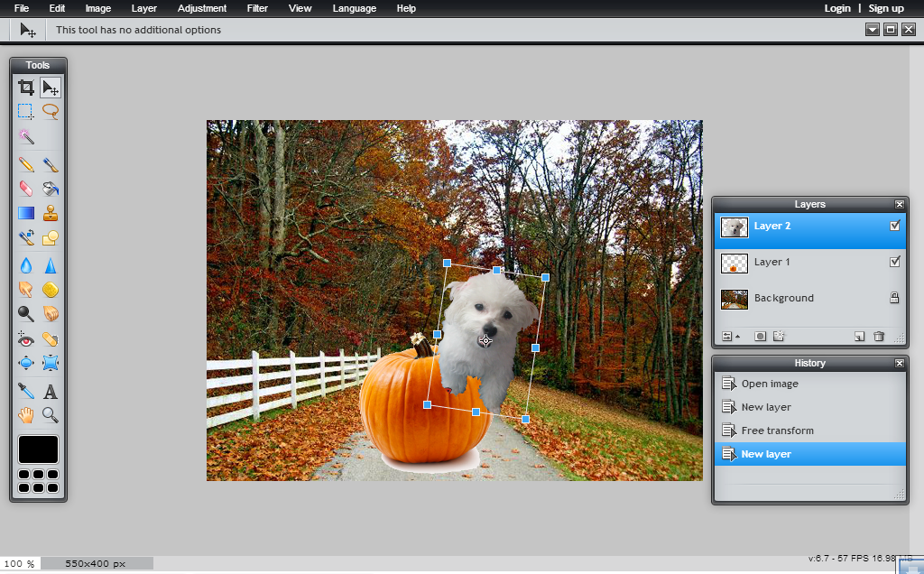Screen dimensions: 924x574
Task: Close the Layers panel
Action: (900, 205)
